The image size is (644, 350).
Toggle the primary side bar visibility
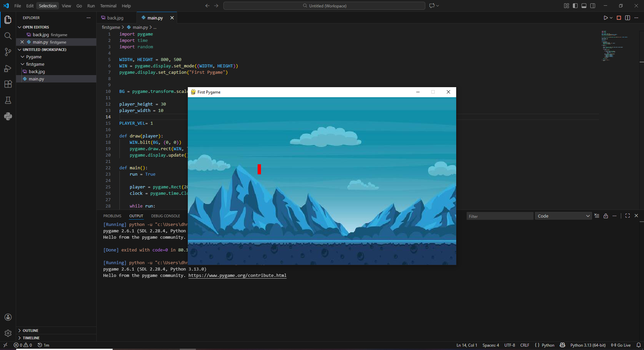click(x=575, y=6)
